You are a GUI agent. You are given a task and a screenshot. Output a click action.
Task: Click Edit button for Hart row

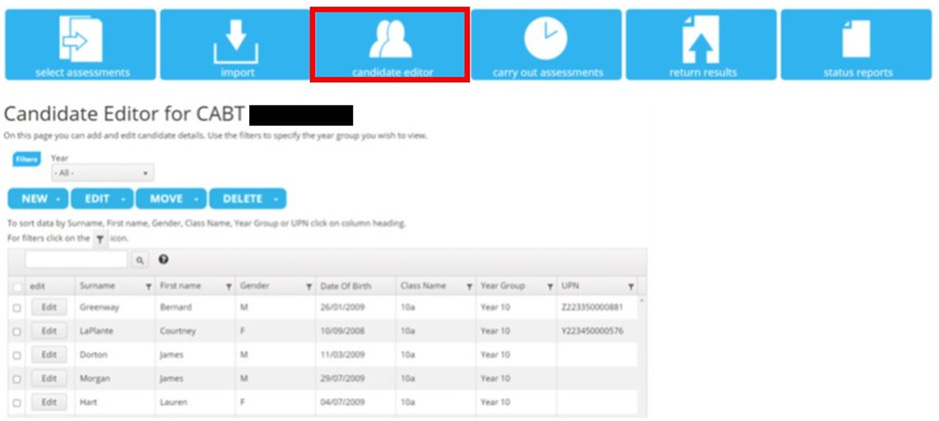(48, 403)
